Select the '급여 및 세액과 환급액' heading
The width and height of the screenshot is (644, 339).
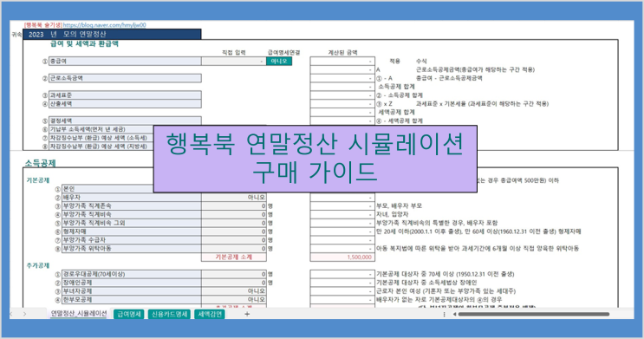(x=84, y=44)
